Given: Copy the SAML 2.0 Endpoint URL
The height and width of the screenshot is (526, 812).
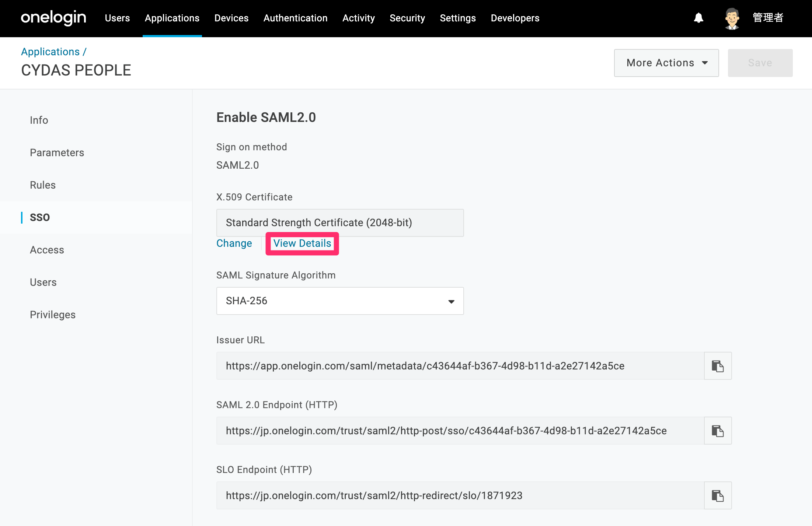Looking at the screenshot, I should click(x=717, y=431).
